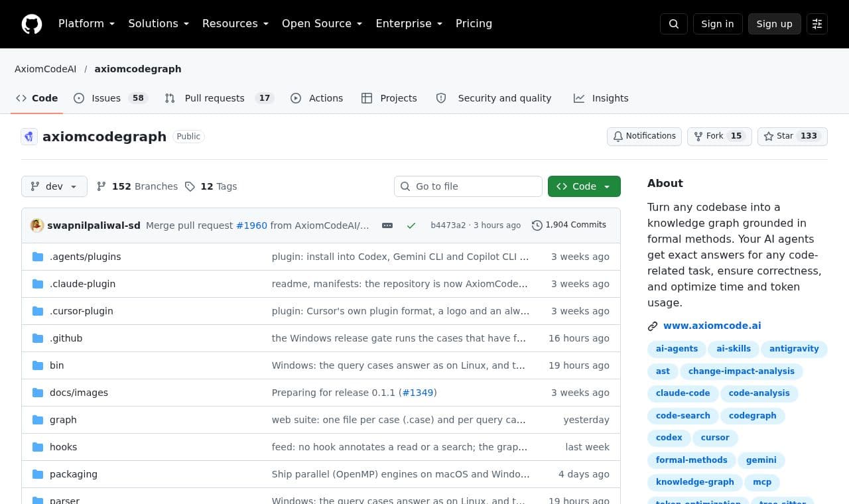
Task: Click the green check status icon
Action: click(411, 225)
